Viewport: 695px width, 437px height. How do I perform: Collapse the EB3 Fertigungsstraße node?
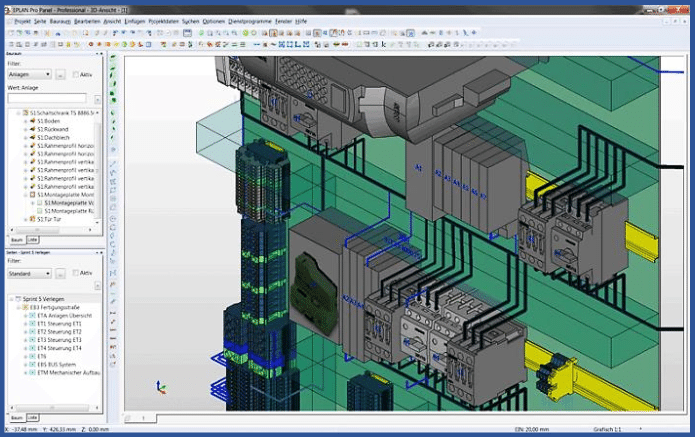[18, 307]
